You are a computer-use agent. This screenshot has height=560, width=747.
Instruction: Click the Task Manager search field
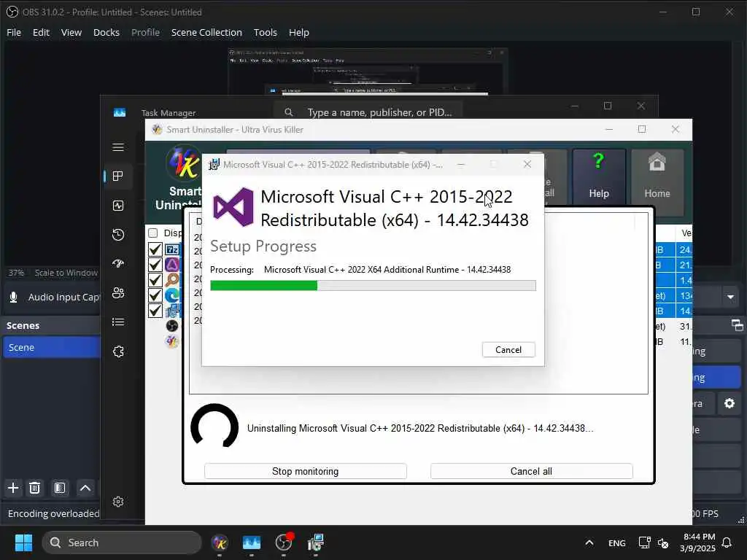pyautogui.click(x=368, y=112)
